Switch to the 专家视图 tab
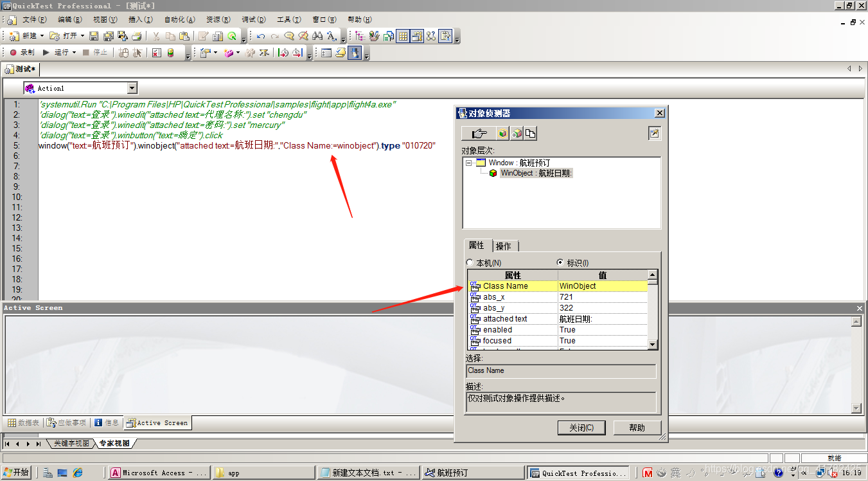The height and width of the screenshot is (481, 868). pyautogui.click(x=114, y=444)
